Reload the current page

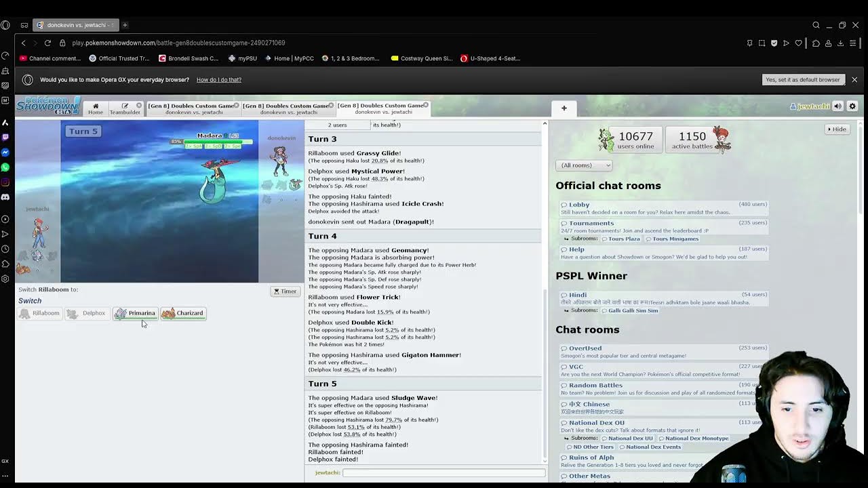point(47,43)
